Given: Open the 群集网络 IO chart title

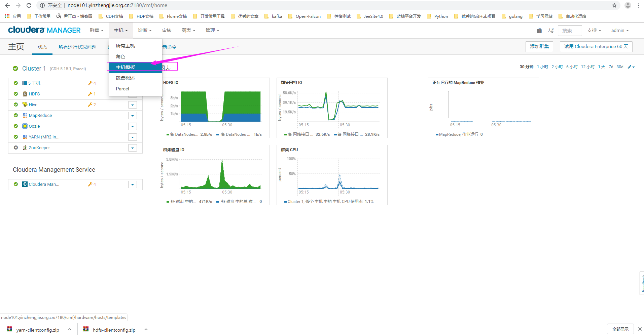Looking at the screenshot, I should 291,83.
